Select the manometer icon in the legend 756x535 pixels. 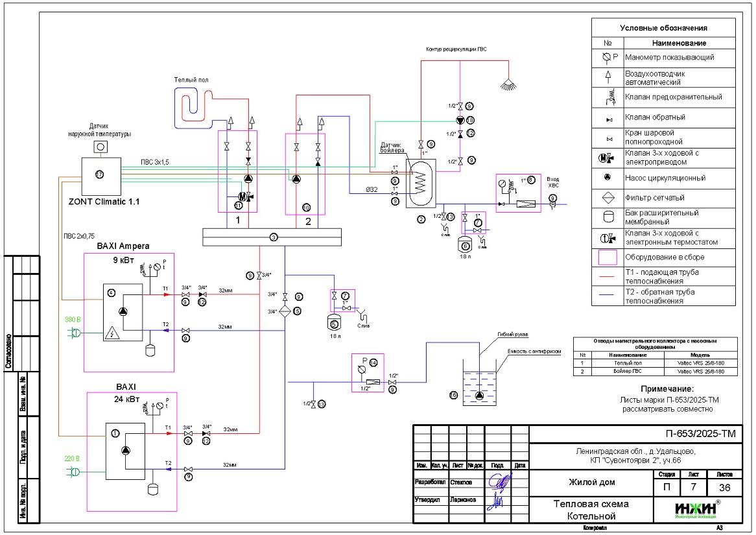coord(607,57)
